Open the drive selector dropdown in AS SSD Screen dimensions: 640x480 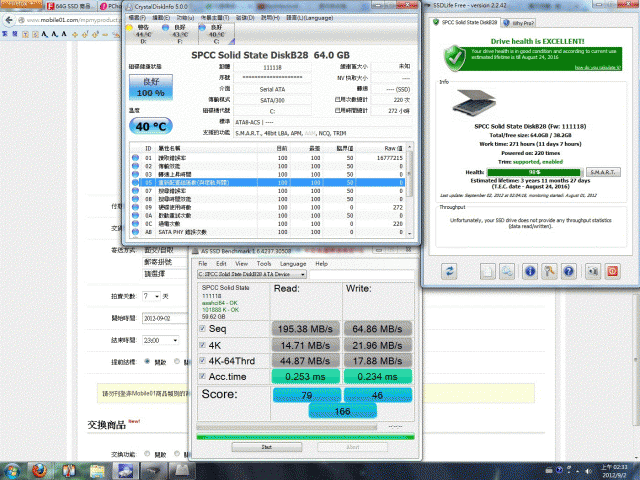point(252,274)
